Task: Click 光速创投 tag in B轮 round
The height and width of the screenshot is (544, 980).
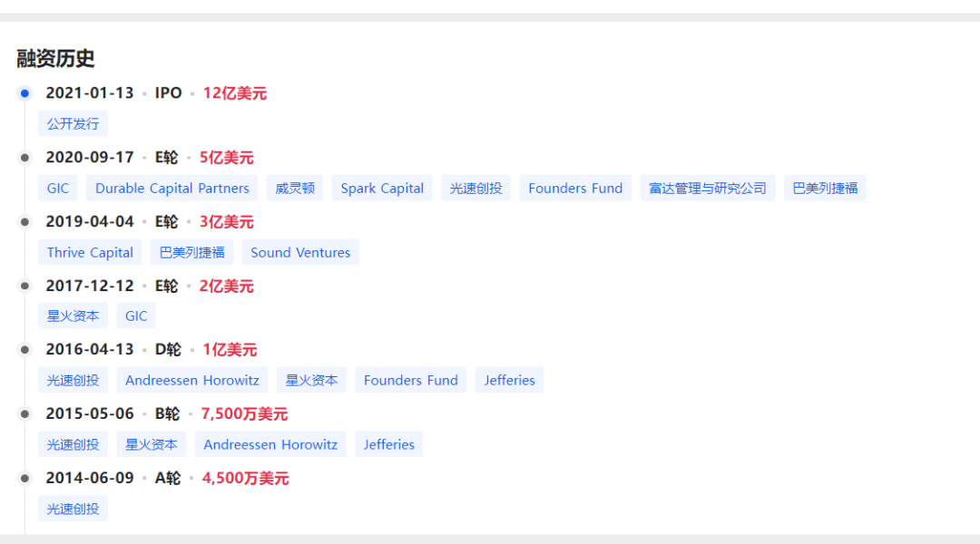Action: click(x=73, y=444)
